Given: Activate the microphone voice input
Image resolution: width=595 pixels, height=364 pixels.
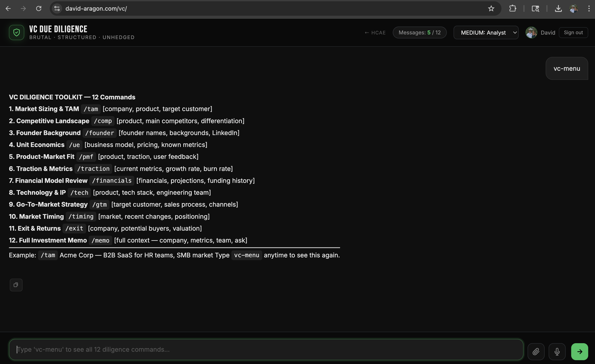Looking at the screenshot, I should pos(557,351).
